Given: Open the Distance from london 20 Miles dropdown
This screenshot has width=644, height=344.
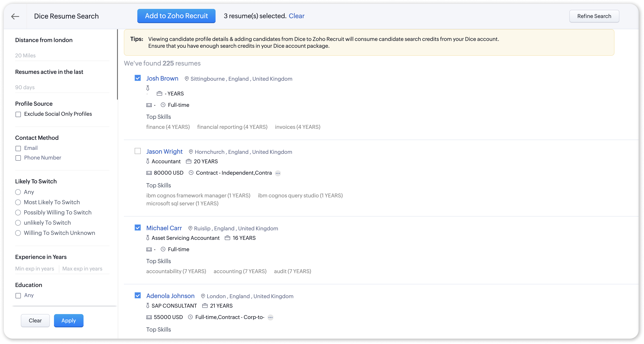Looking at the screenshot, I should (62, 56).
